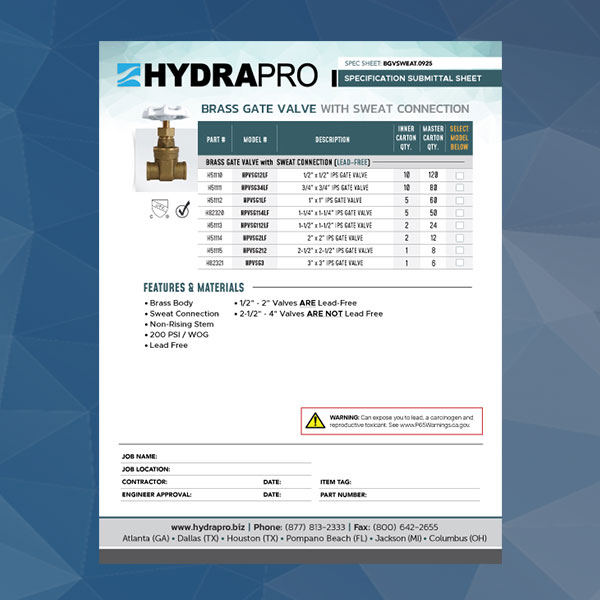This screenshot has height=600, width=600.
Task: Click part number H51111
Action: (x=215, y=188)
